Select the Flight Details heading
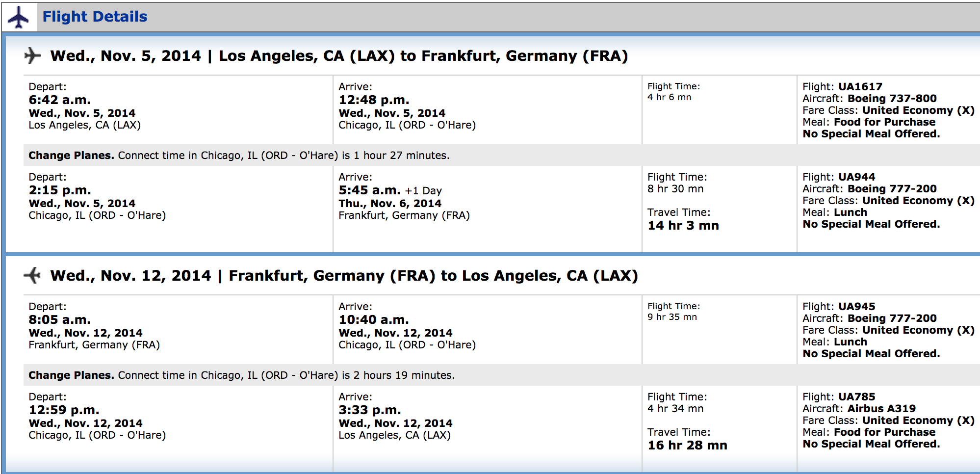Viewport: 980px width, 474px height. pyautogui.click(x=95, y=17)
